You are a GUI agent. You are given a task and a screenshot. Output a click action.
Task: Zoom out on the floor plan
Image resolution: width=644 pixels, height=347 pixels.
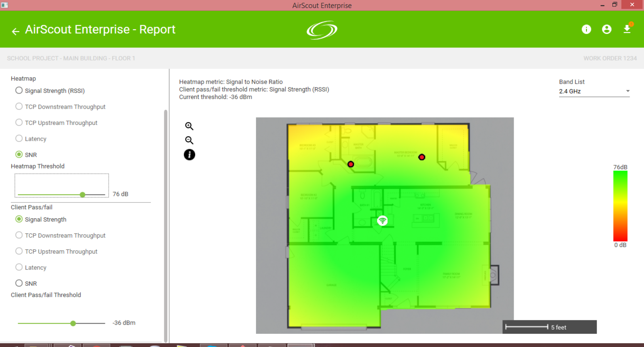(189, 140)
